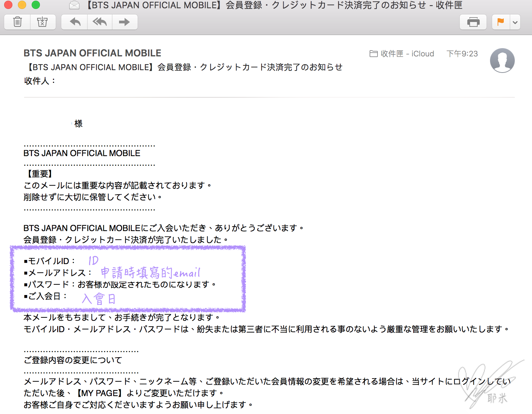Screen dimensions: 532x414
Task: Click the 【重要】 heading text
Action: click(40, 174)
